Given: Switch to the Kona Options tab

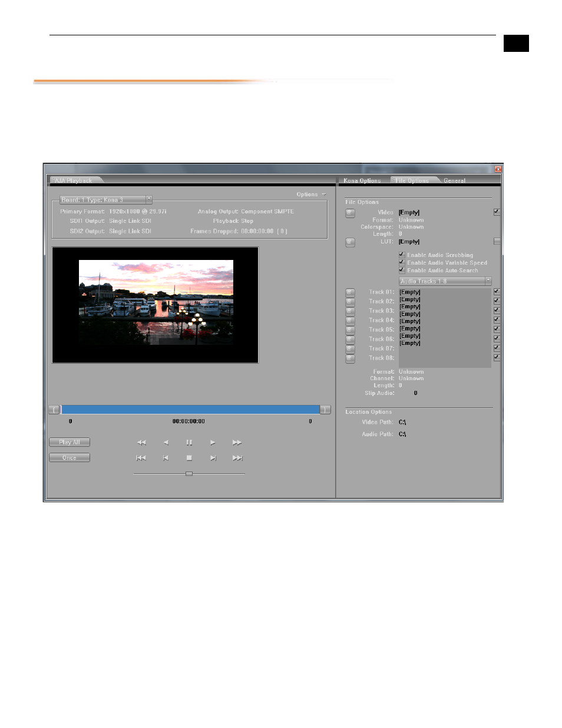Looking at the screenshot, I should pyautogui.click(x=362, y=180).
